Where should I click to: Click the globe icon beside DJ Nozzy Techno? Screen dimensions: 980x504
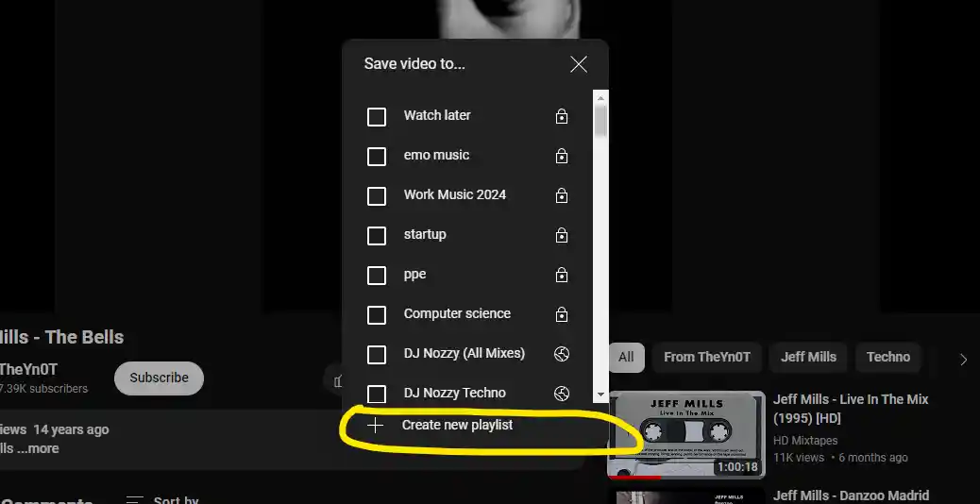click(562, 394)
